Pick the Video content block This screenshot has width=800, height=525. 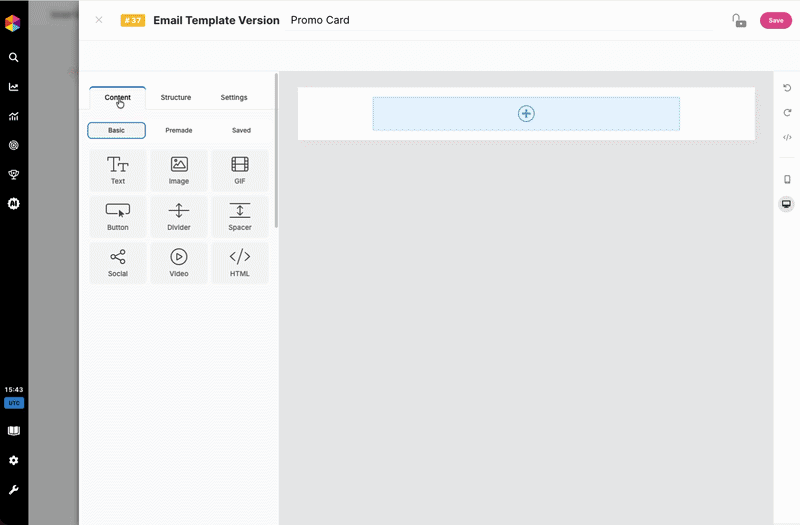(179, 262)
